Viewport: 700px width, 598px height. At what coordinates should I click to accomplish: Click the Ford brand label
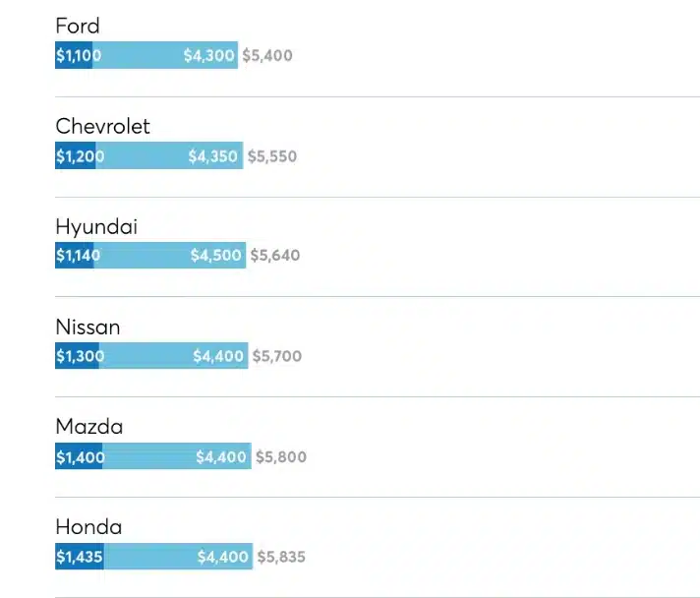click(78, 26)
